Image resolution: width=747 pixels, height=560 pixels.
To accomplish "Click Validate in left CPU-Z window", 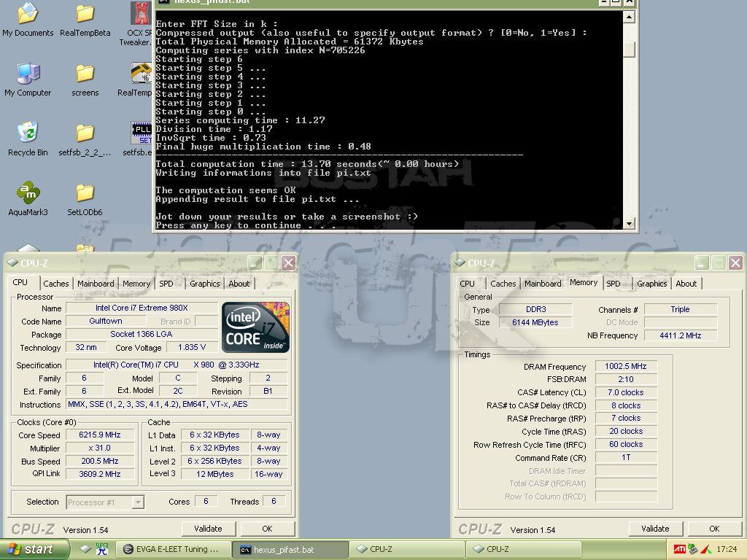I will pos(208,529).
